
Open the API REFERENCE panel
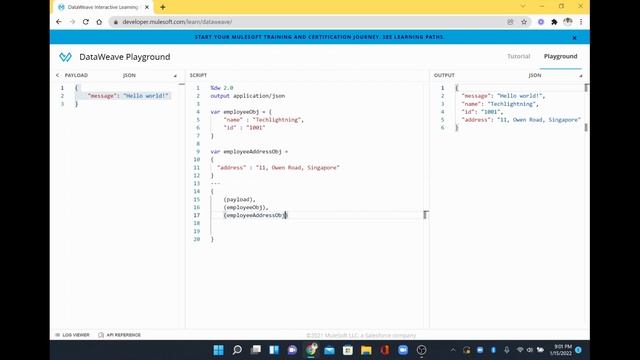120,335
